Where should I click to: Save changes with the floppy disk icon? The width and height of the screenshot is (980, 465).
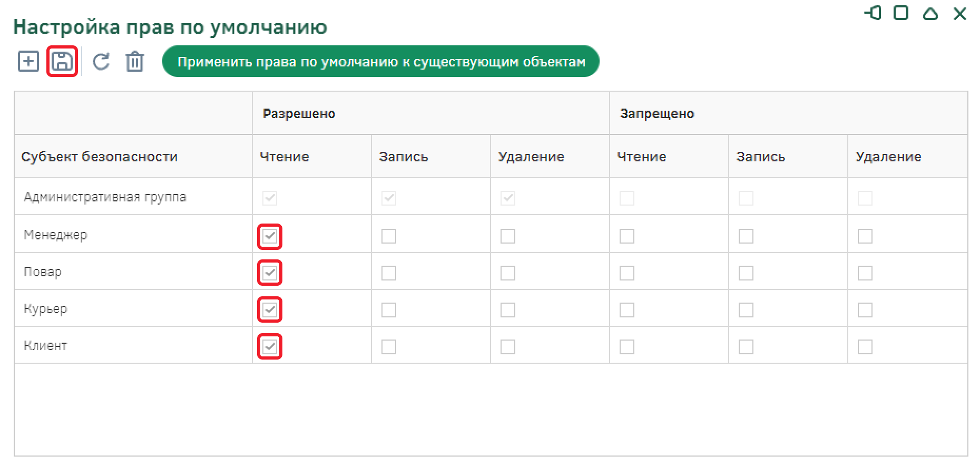pos(62,62)
